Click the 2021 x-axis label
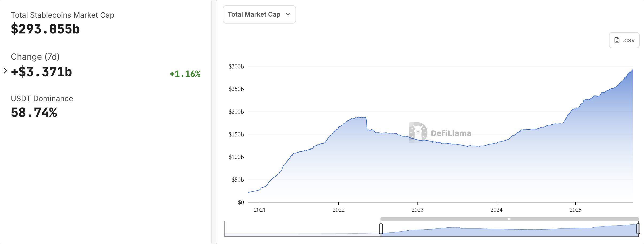Image resolution: width=644 pixels, height=244 pixels. tap(260, 210)
